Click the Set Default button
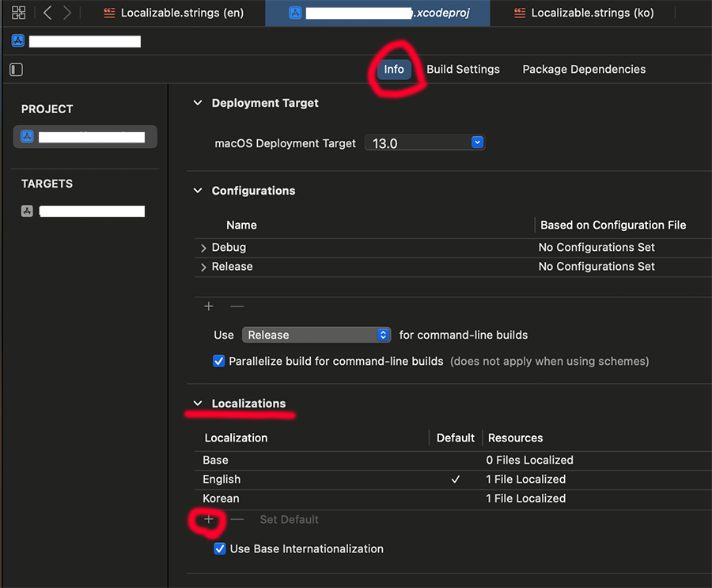 point(289,520)
